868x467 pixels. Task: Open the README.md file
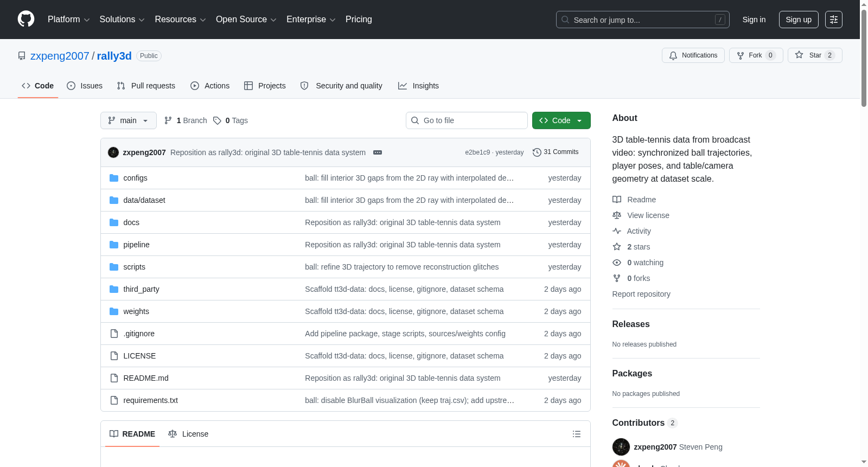click(x=146, y=378)
